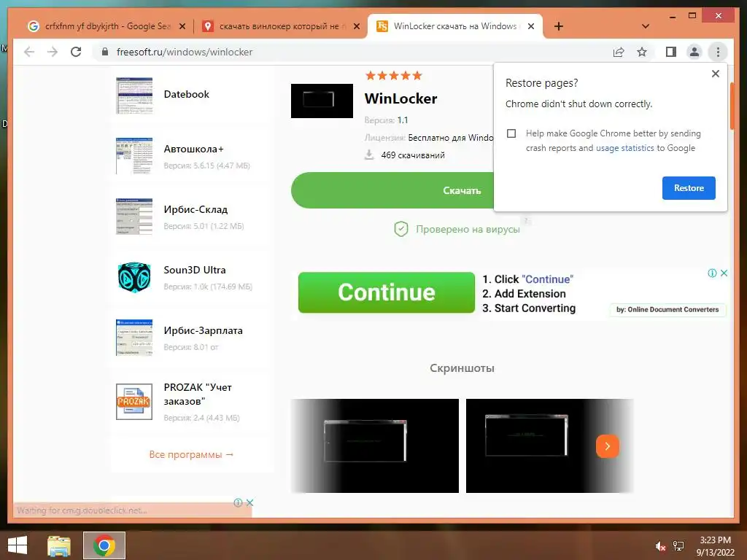747x560 pixels.
Task: Open the network tray icon
Action: pos(678,546)
